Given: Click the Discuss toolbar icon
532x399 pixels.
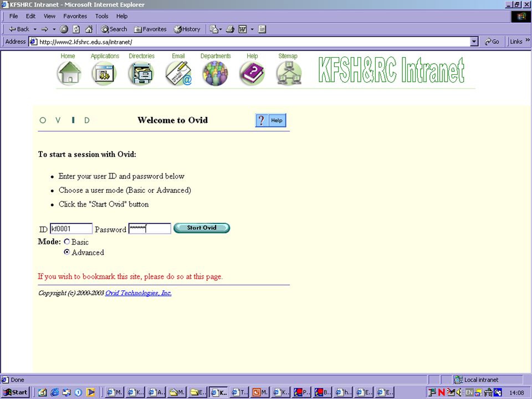Looking at the screenshot, I should click(262, 29).
